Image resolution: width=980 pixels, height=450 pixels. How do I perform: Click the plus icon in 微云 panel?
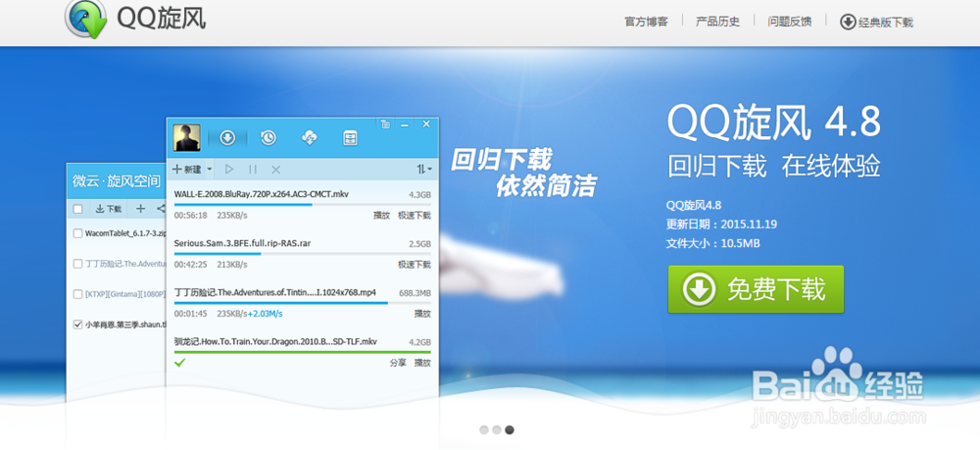click(140, 209)
